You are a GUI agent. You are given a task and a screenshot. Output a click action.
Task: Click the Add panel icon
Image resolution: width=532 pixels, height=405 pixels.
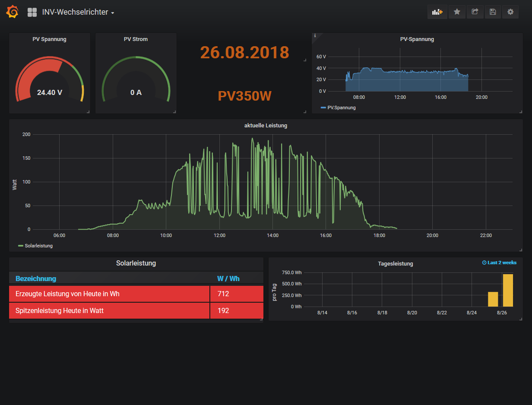437,12
